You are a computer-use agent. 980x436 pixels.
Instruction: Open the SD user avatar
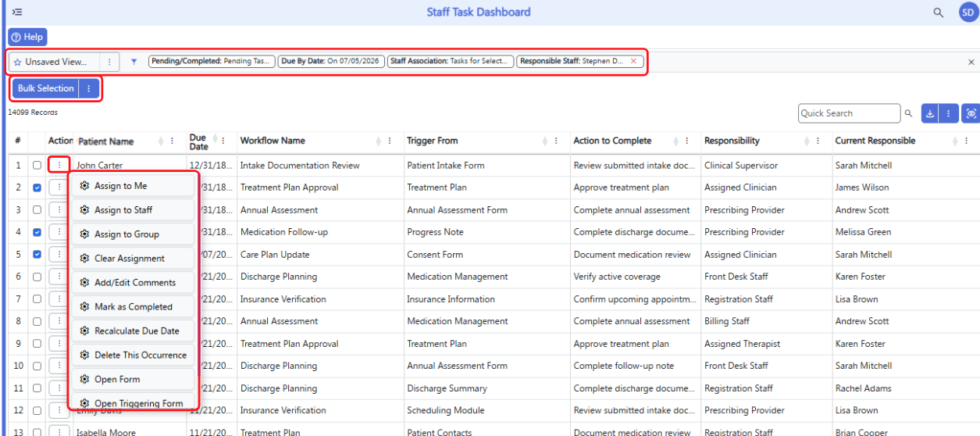click(968, 13)
